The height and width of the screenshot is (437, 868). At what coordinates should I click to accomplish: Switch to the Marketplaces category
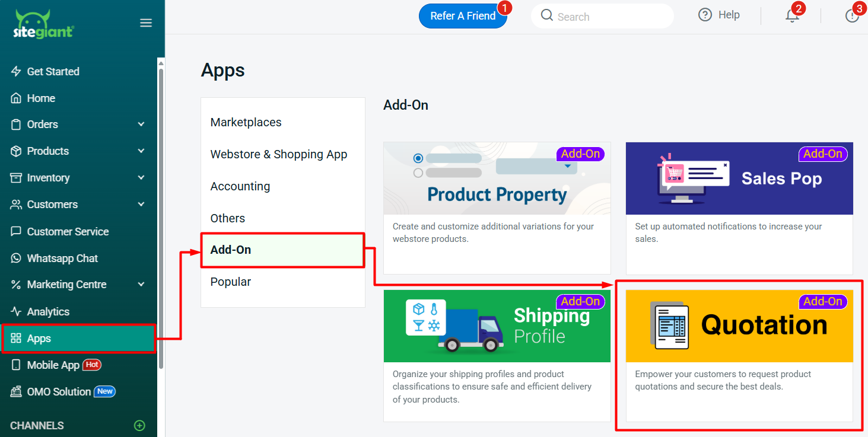[246, 122]
